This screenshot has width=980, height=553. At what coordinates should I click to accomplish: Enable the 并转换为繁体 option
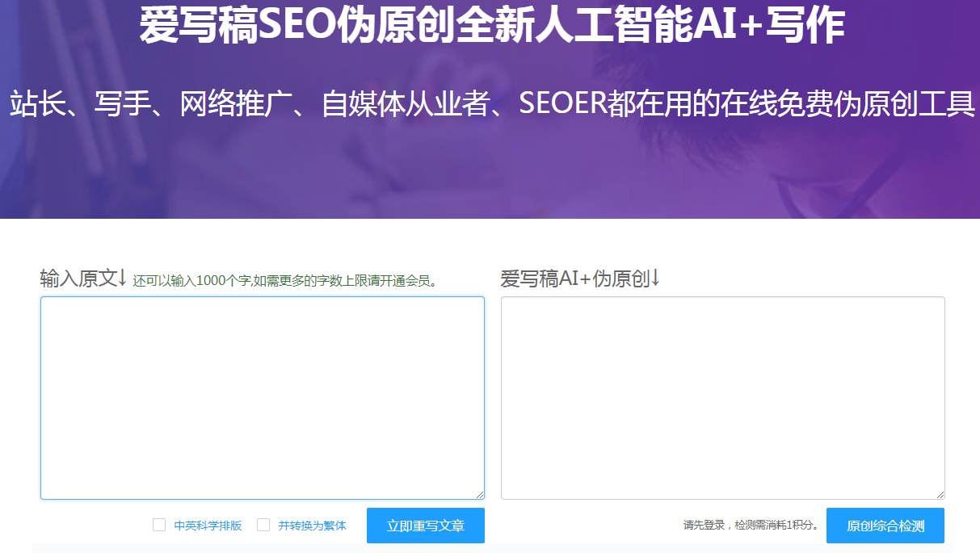tap(263, 525)
